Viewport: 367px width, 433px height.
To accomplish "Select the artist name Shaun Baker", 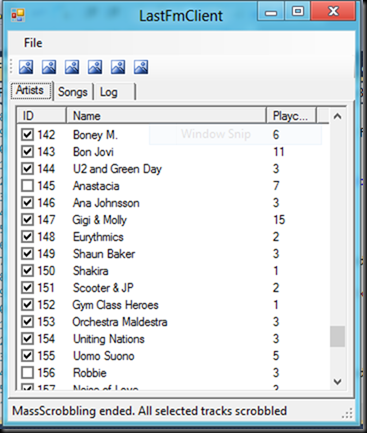I will [104, 254].
